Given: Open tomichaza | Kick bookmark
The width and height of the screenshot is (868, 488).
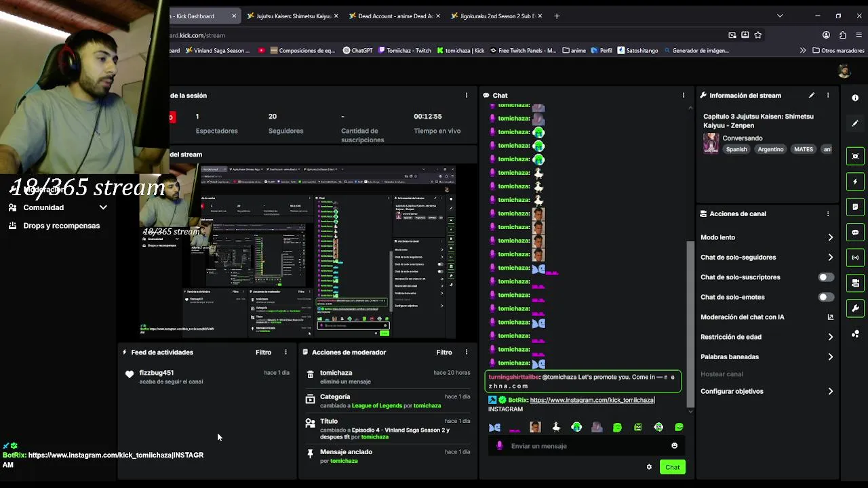Looking at the screenshot, I should tap(461, 50).
